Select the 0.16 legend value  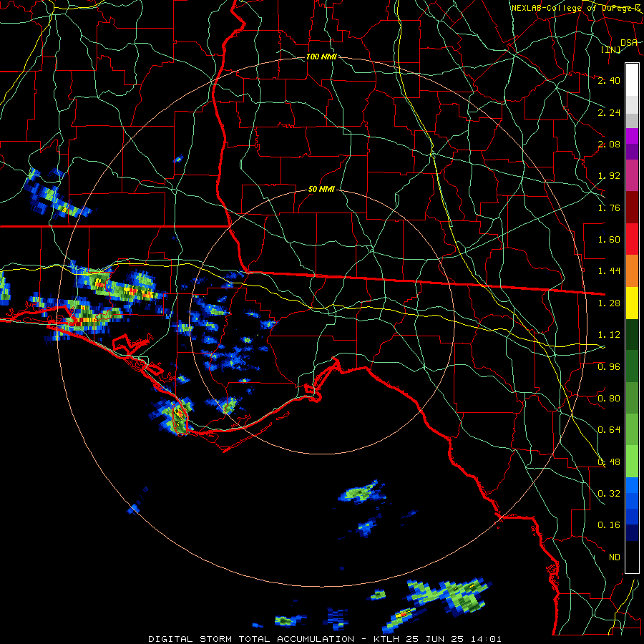coord(609,525)
